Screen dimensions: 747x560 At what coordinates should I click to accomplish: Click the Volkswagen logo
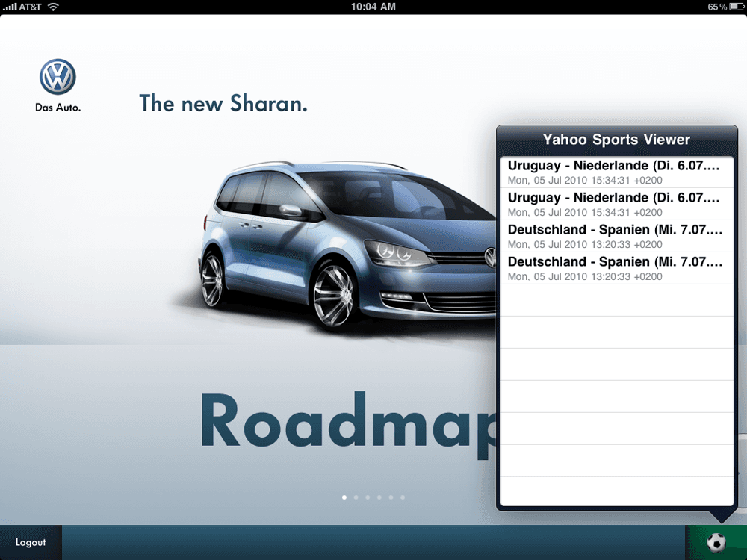tap(58, 77)
